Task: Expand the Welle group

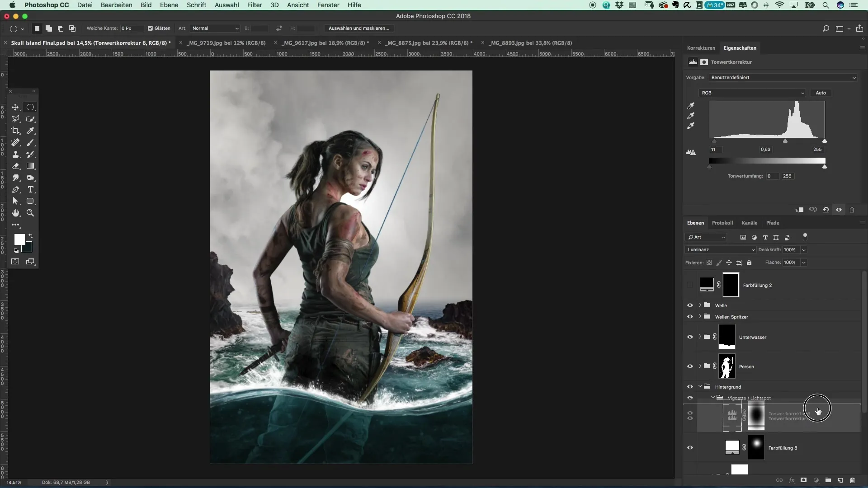Action: pos(700,305)
